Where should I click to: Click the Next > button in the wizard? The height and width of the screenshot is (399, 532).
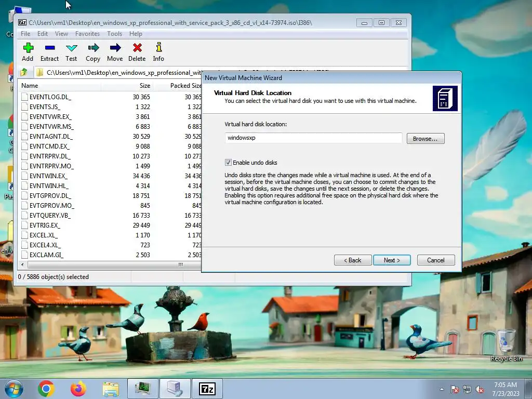point(392,260)
